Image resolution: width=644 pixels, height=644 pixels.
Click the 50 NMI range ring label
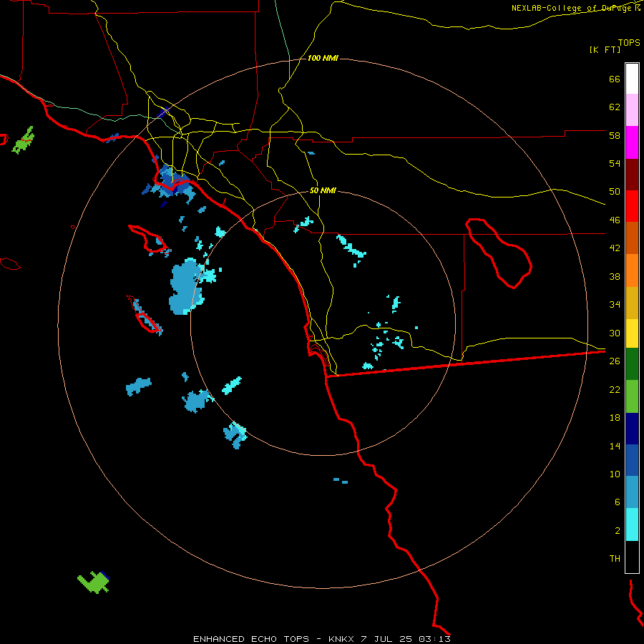pos(323,190)
